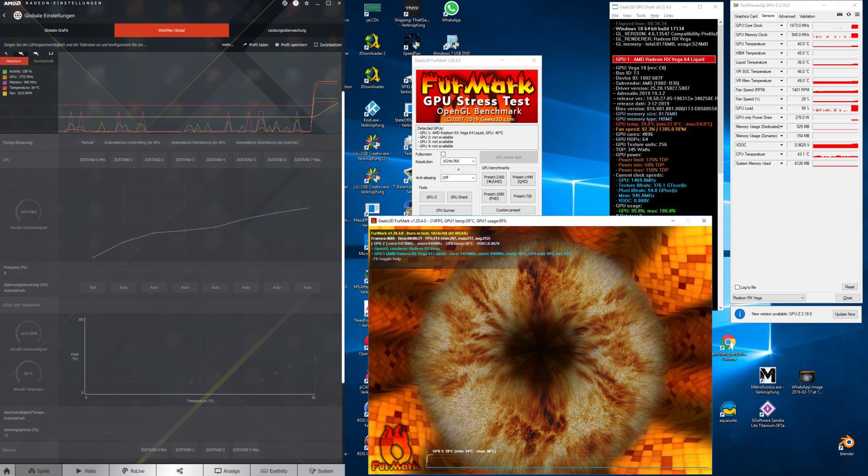Viewport: 868px width, 476px height.
Task: Toggle GPU 1772 MHz graph checkbox
Action: pos(5,77)
